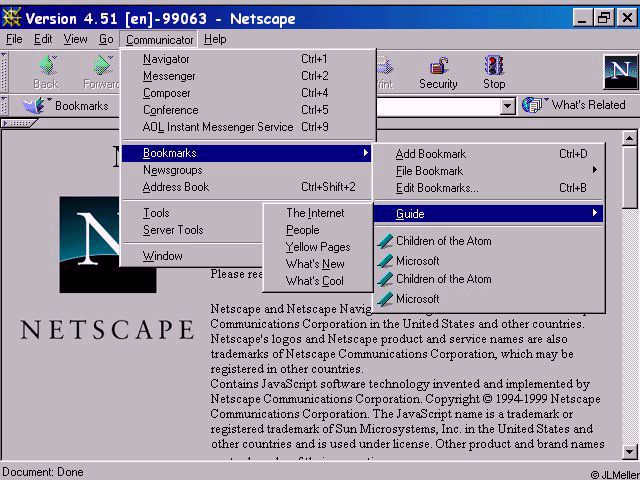Choose Edit Bookmarks... in the submenu
Screen dimensions: 640x480
488,188
